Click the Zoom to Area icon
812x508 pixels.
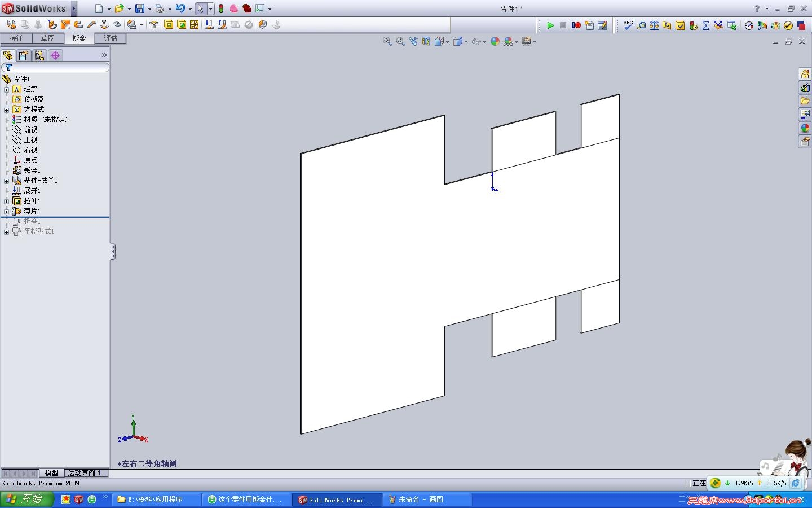400,41
